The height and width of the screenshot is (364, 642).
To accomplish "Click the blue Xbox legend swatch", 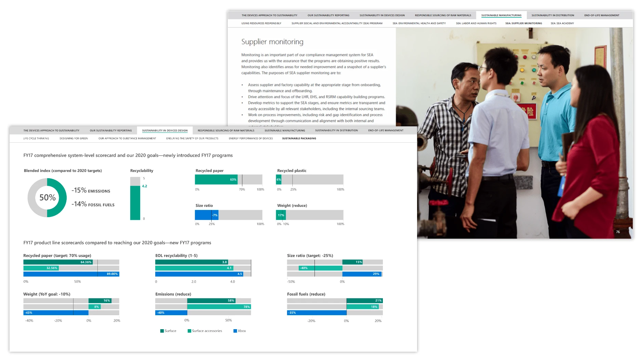I will [235, 331].
